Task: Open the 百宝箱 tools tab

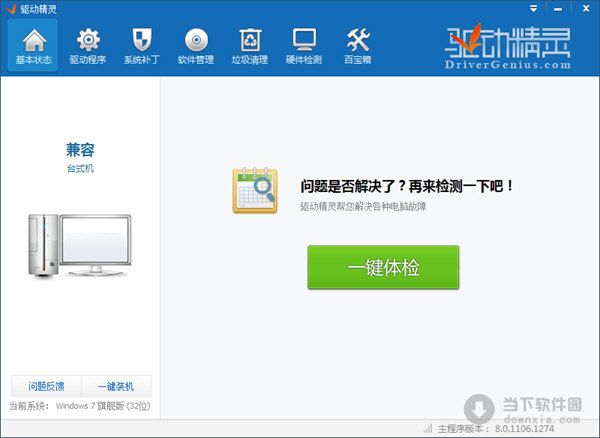Action: pyautogui.click(x=358, y=45)
